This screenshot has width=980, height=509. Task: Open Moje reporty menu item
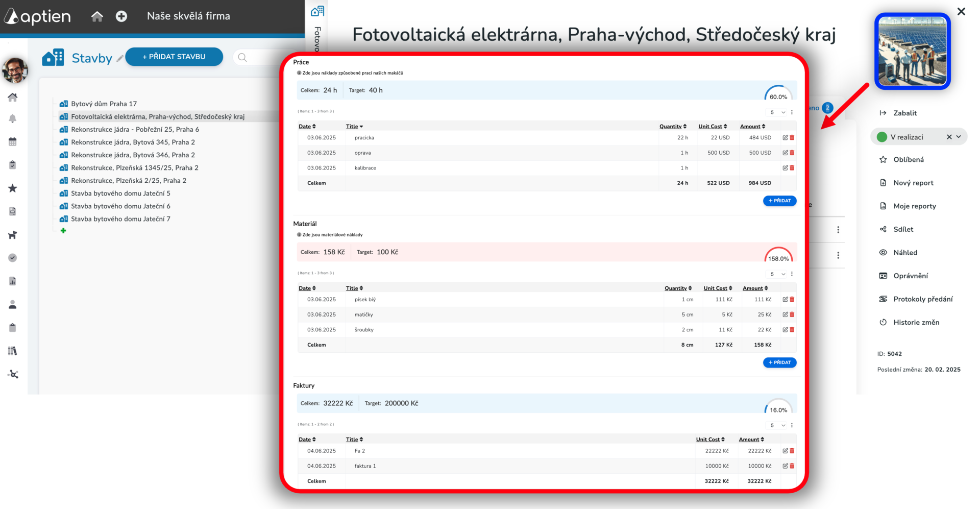(908, 206)
